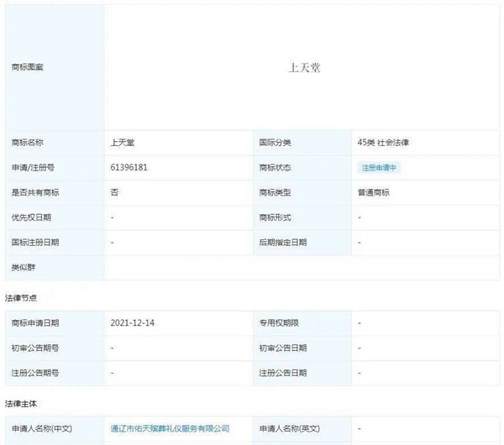
Task: Click the 上天堂 trademark name value
Action: (x=123, y=143)
